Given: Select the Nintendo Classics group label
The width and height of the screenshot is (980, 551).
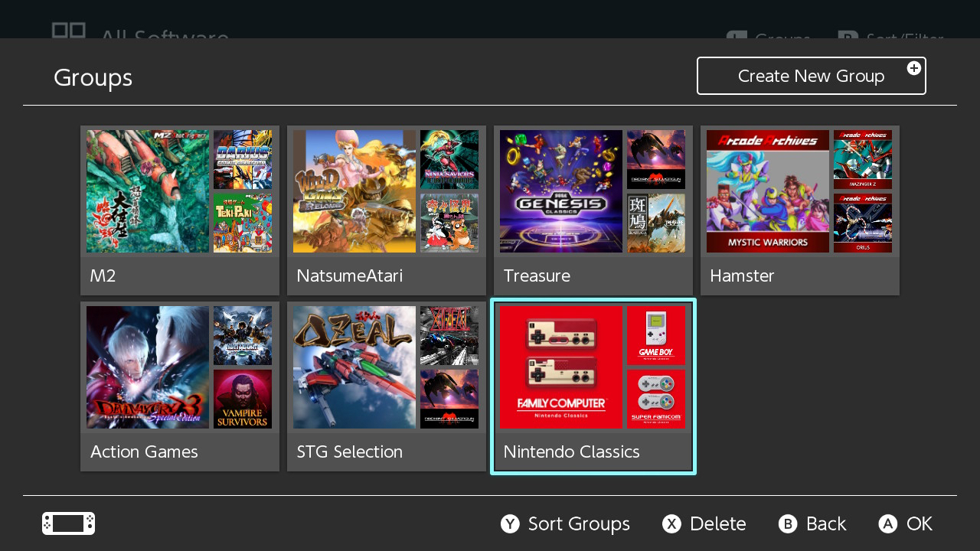Looking at the screenshot, I should coord(571,452).
